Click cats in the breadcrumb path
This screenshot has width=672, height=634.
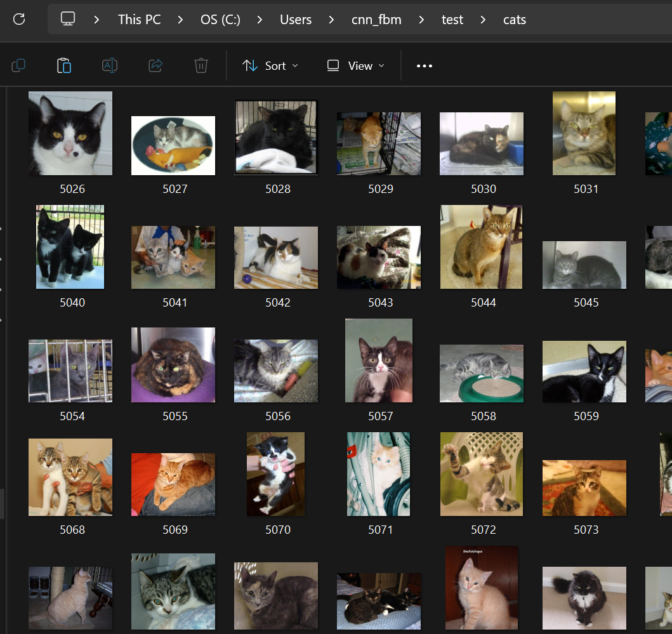(514, 20)
